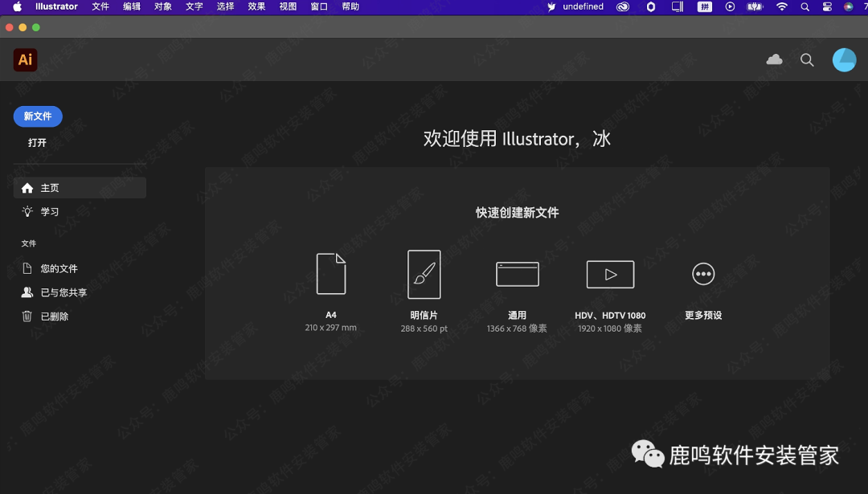The image size is (868, 494).
Task: Open the 文件 menu in the menu bar
Action: [100, 6]
